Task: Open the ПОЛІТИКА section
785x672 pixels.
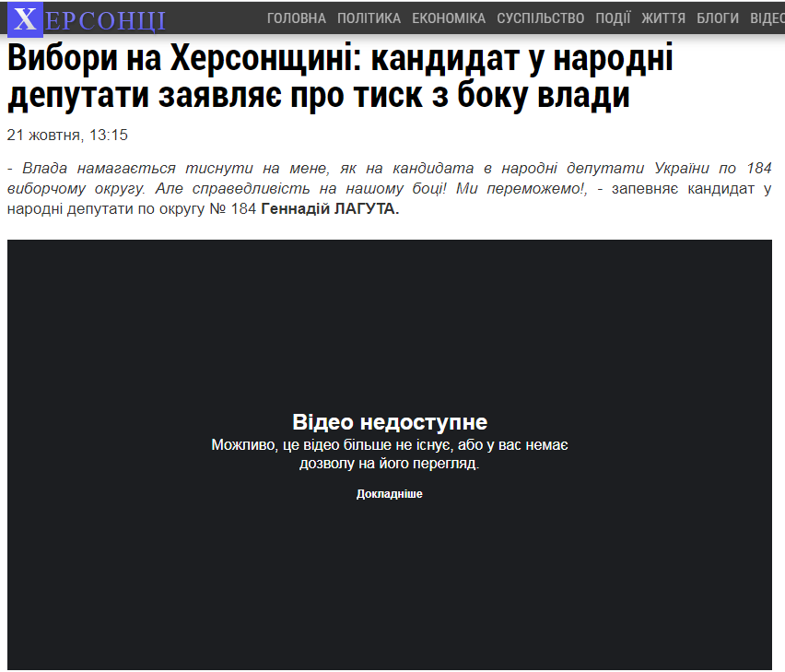Action: [x=369, y=17]
